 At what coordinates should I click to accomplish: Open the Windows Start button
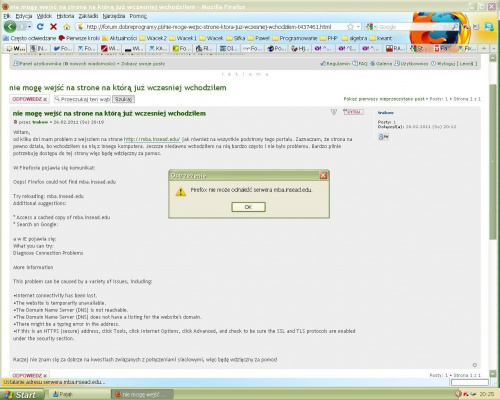pyautogui.click(x=22, y=394)
